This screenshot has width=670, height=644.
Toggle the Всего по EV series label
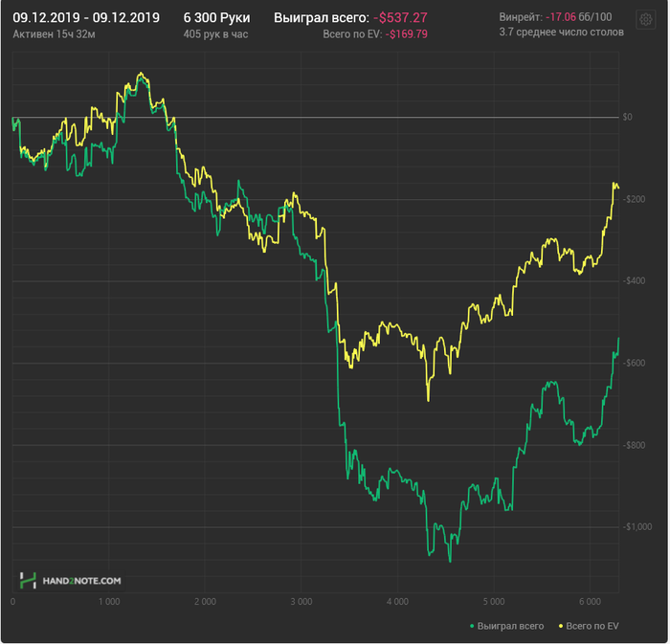592,626
